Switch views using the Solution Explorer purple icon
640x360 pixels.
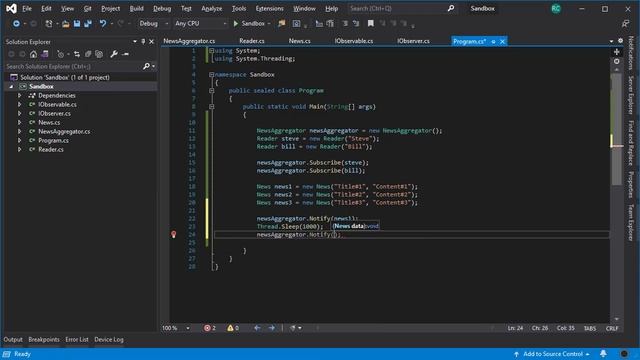pyautogui.click(x=45, y=54)
